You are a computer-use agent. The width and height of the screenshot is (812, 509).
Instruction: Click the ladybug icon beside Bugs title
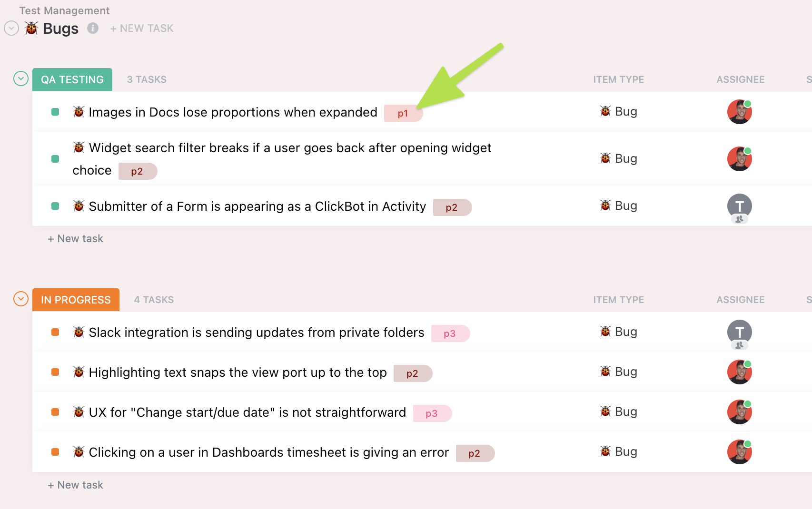(x=31, y=29)
